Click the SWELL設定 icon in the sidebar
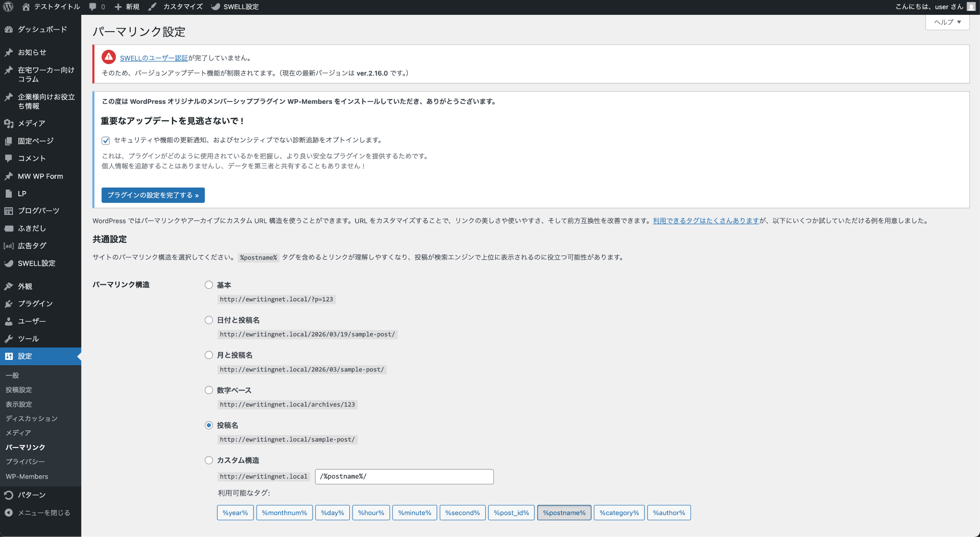Image resolution: width=980 pixels, height=537 pixels. tap(9, 263)
